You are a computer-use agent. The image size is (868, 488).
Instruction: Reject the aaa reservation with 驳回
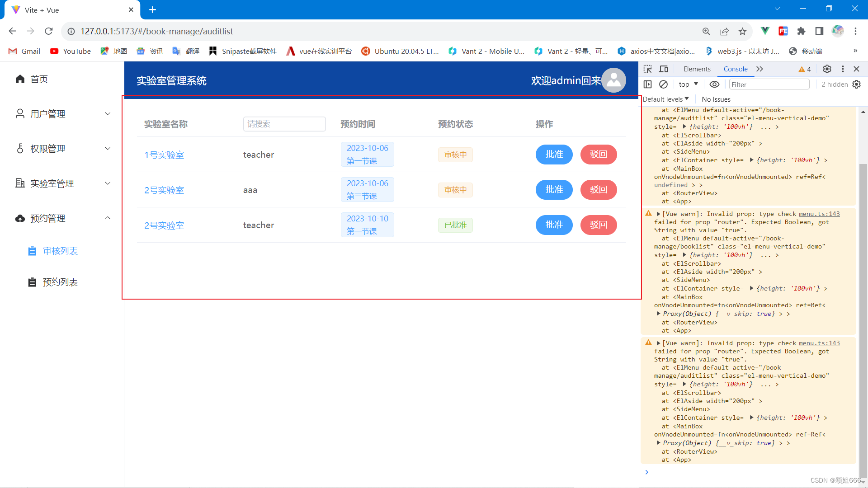click(598, 190)
